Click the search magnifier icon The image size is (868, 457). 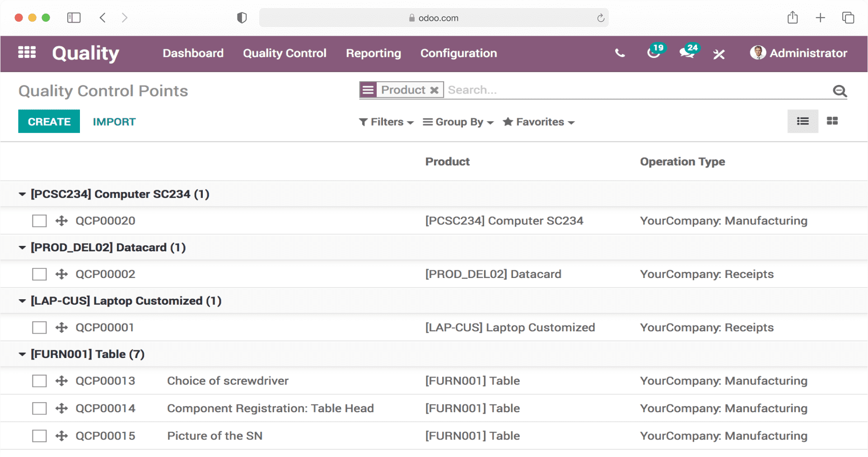pos(840,91)
